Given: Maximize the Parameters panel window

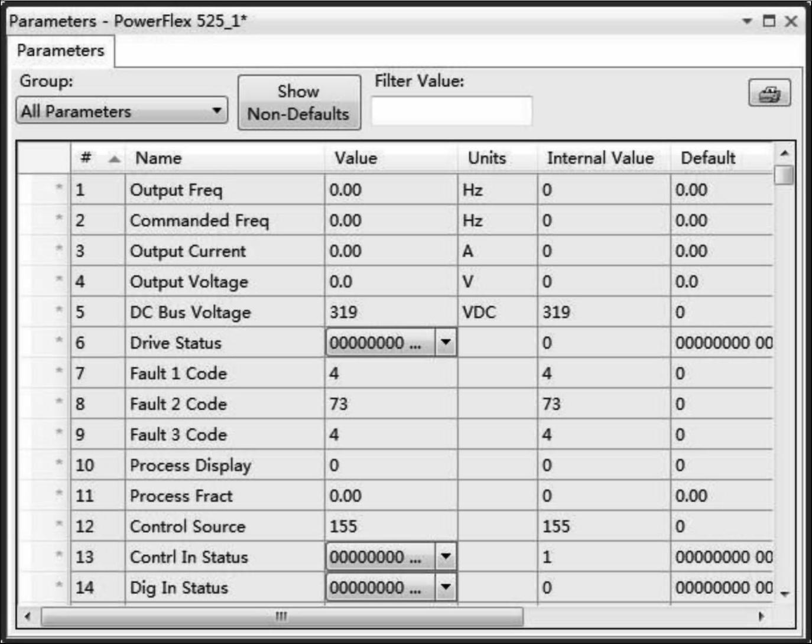Looking at the screenshot, I should click(769, 21).
